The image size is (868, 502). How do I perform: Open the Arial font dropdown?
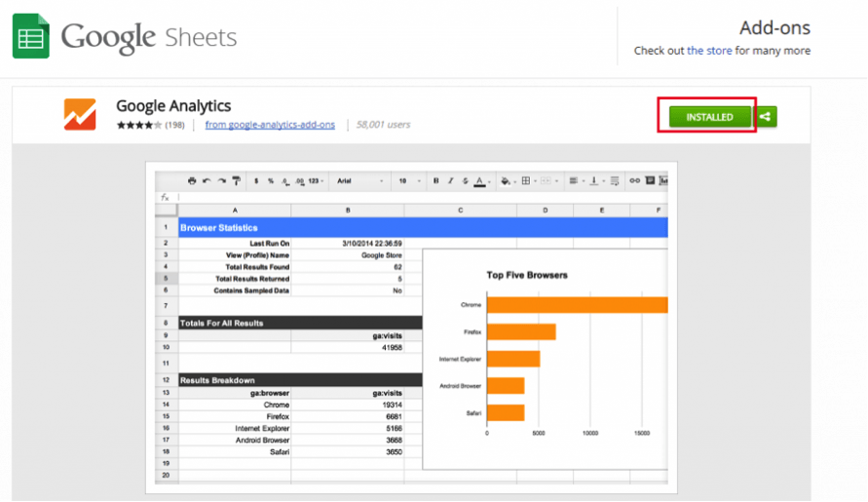[359, 181]
